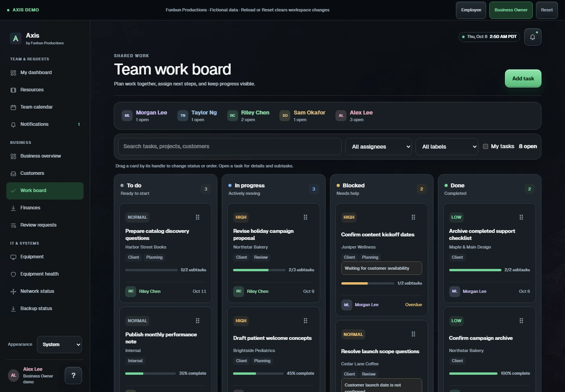Navigate to Finances page
Image resolution: width=565 pixels, height=392 pixels.
45,208
